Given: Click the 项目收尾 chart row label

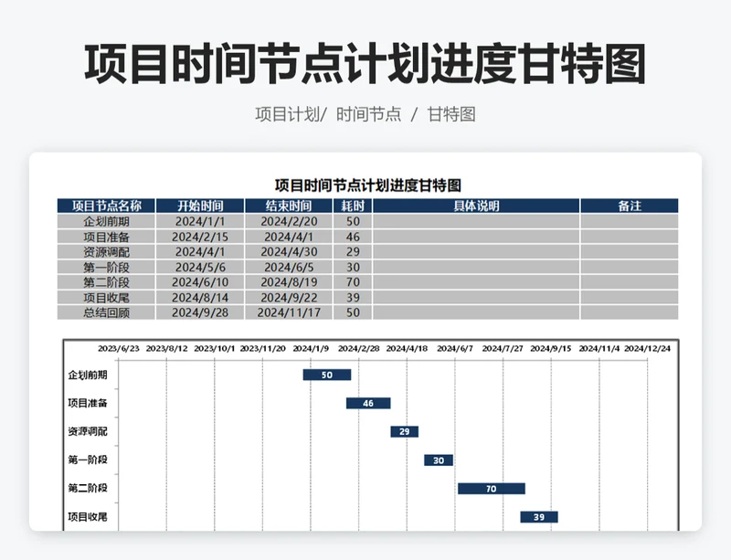Looking at the screenshot, I should pos(88,517).
